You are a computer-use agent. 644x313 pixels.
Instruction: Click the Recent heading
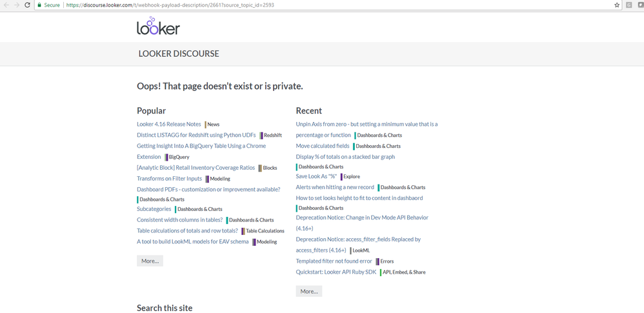click(x=309, y=111)
